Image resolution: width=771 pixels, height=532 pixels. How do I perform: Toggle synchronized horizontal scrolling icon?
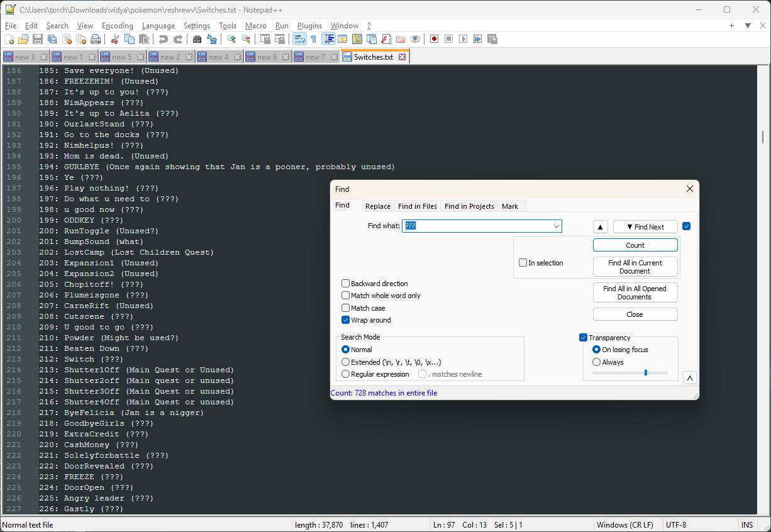point(280,39)
